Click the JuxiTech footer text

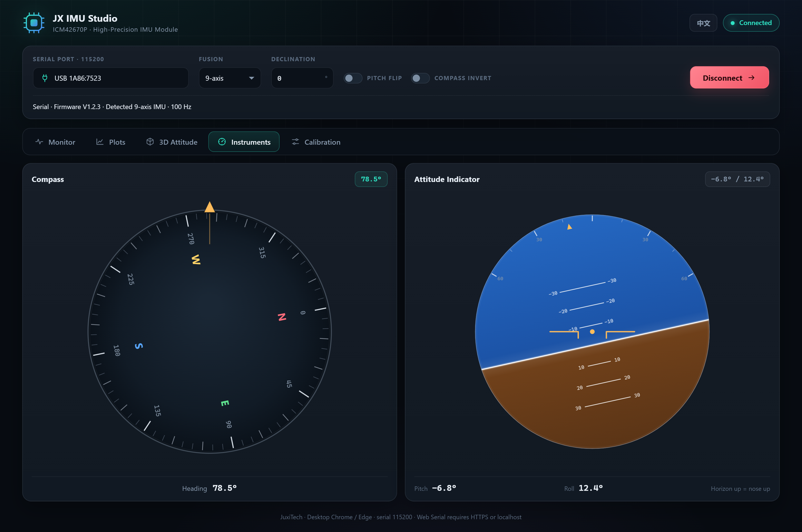tap(401, 517)
